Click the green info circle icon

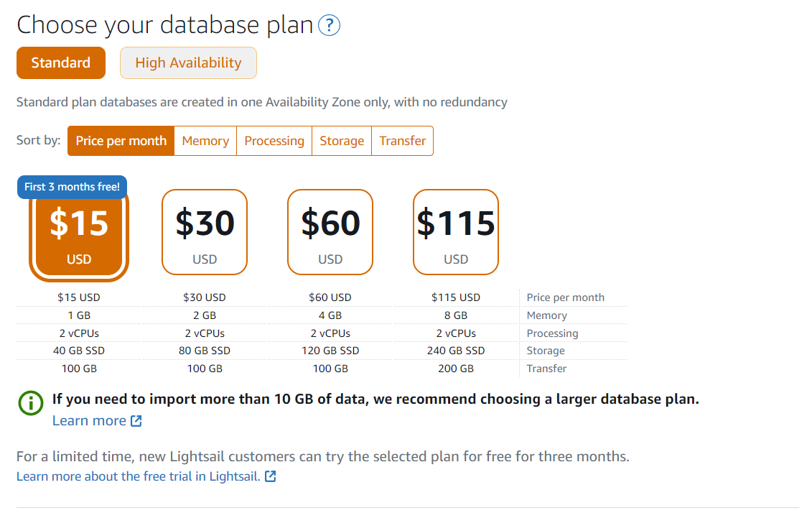coord(31,402)
